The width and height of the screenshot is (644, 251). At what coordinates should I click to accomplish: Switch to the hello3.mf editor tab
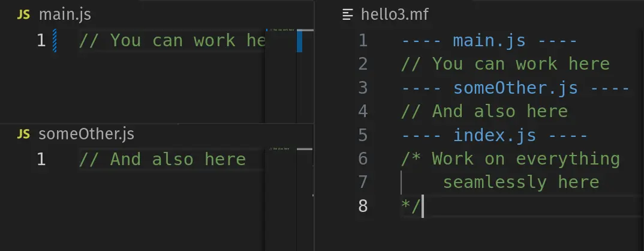[x=386, y=15]
